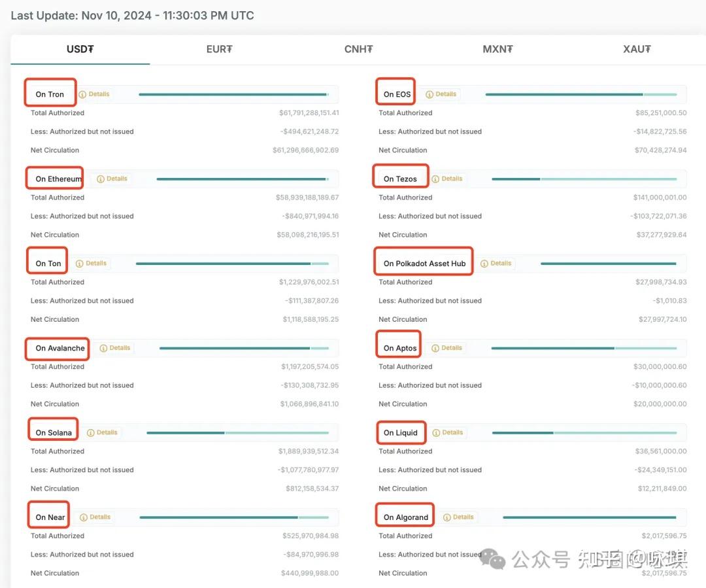Select the On Tezos heading
The image size is (706, 588).
(x=400, y=179)
